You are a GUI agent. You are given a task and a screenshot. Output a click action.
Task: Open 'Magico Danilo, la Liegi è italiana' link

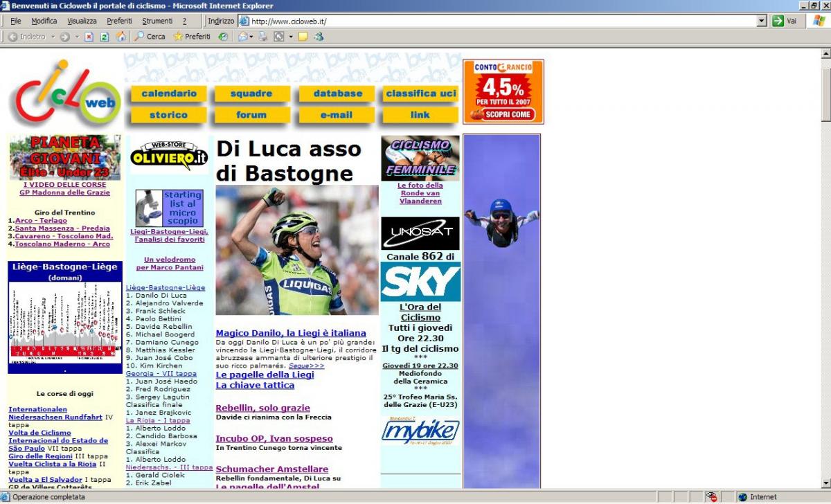coord(291,333)
